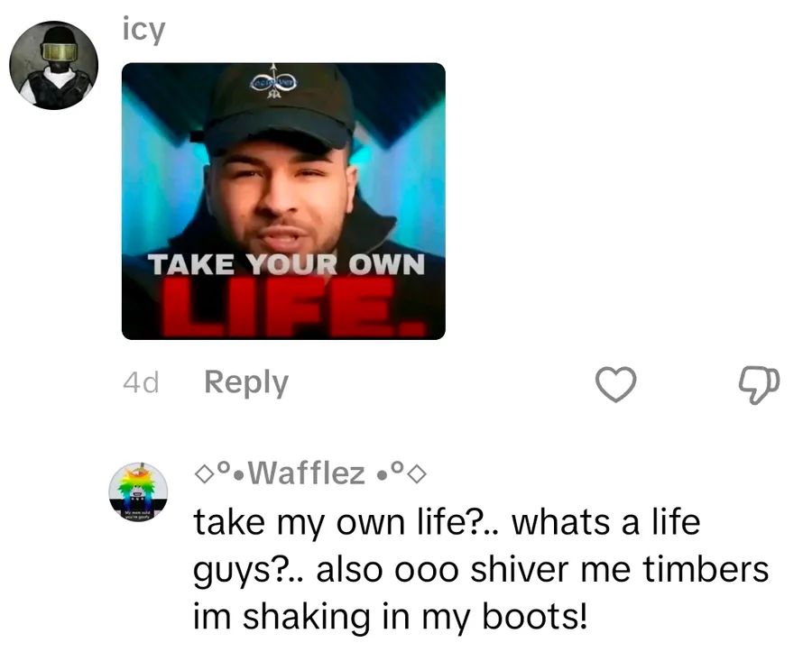Open icy's username link
Viewport: 812px width, 652px height.
tap(144, 30)
